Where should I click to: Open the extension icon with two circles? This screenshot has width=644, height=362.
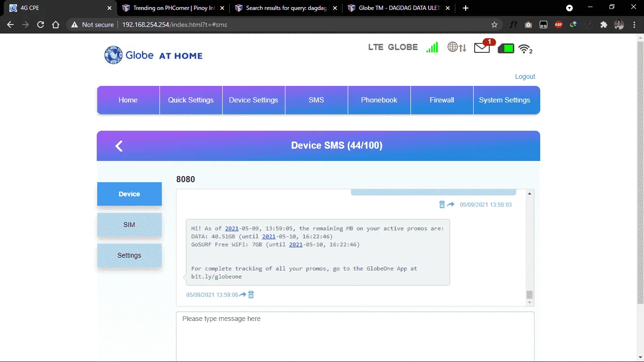tap(544, 25)
